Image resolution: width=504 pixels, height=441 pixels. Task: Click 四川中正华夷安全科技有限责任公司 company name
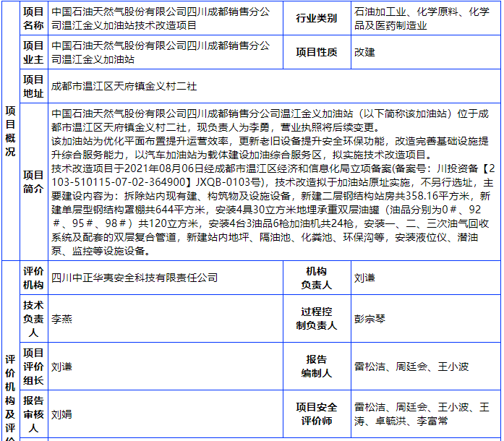[135, 277]
